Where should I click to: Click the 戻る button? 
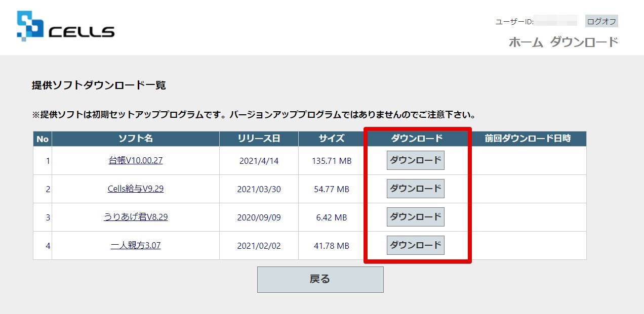[320, 279]
